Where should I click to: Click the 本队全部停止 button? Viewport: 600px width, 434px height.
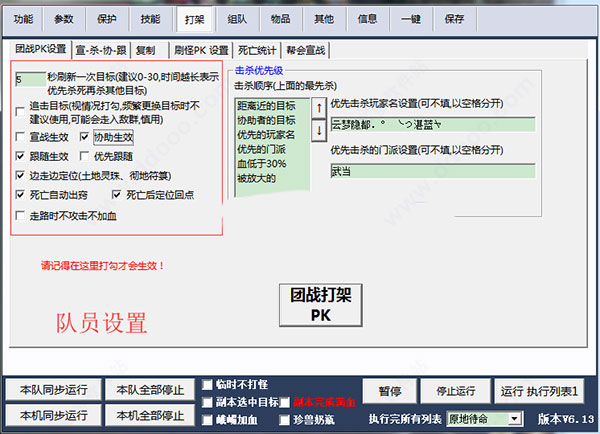tap(150, 390)
